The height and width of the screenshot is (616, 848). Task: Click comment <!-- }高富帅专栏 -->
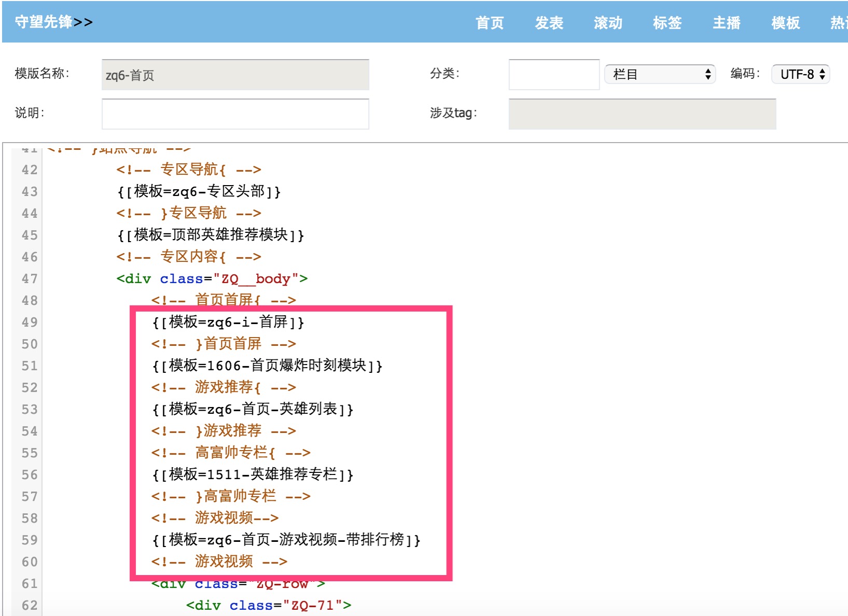pos(231,497)
